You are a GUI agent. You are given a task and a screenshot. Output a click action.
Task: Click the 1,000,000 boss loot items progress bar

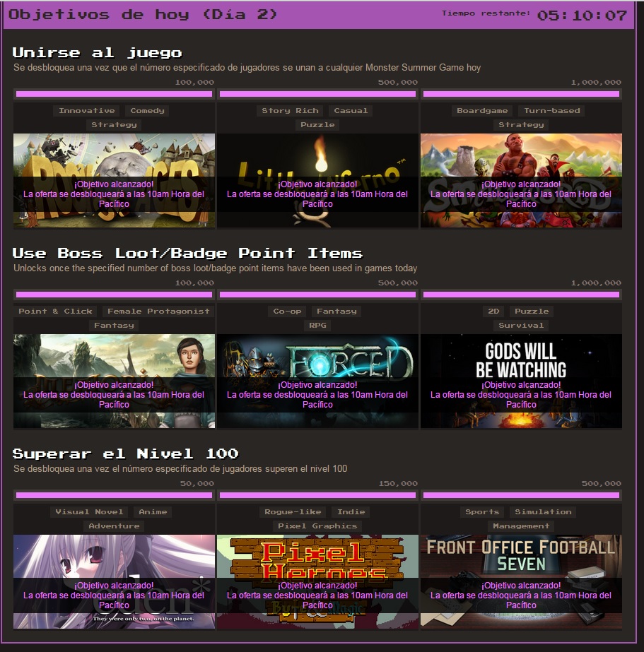click(x=521, y=295)
